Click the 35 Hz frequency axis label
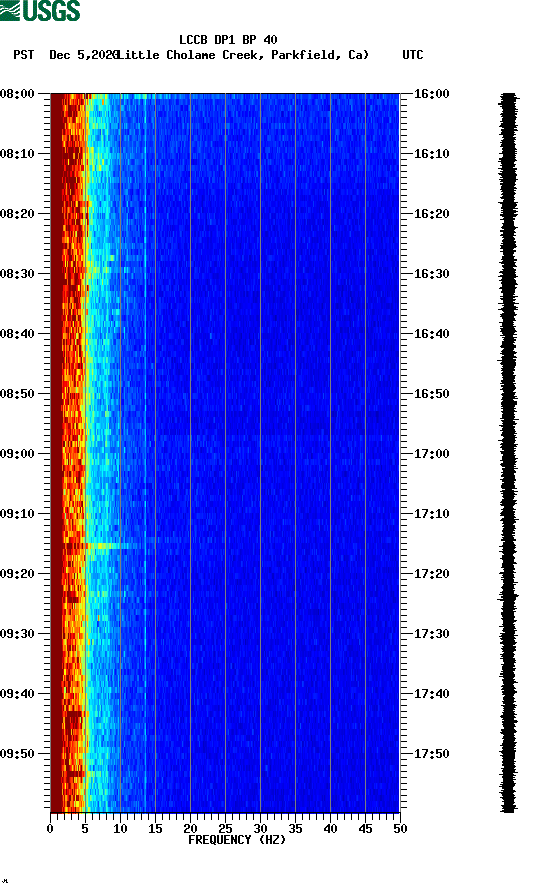 tap(295, 829)
